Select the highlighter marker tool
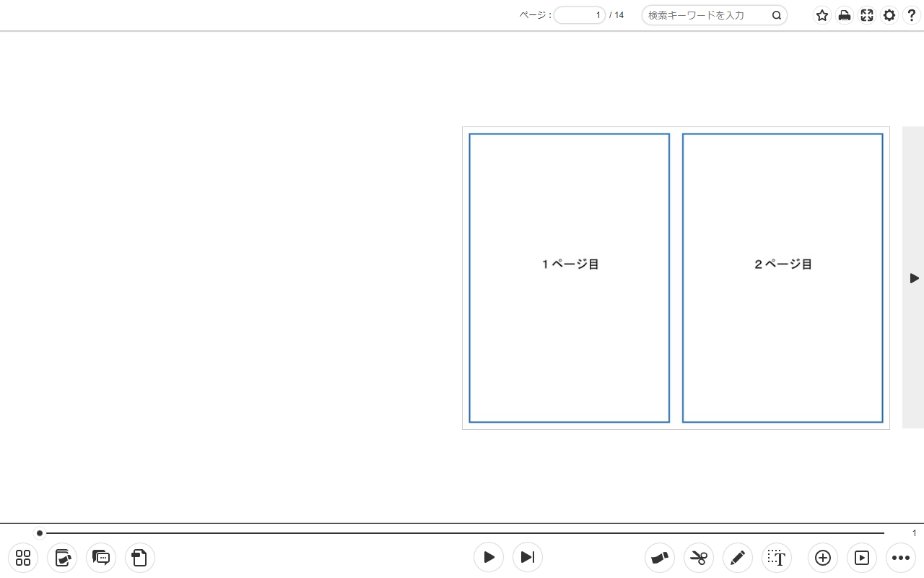The height and width of the screenshot is (578, 924). click(660, 558)
